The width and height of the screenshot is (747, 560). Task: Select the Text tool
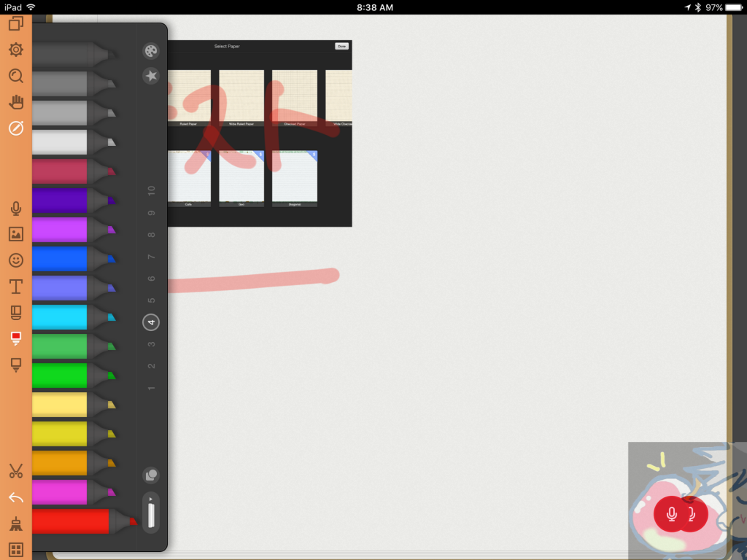click(15, 286)
